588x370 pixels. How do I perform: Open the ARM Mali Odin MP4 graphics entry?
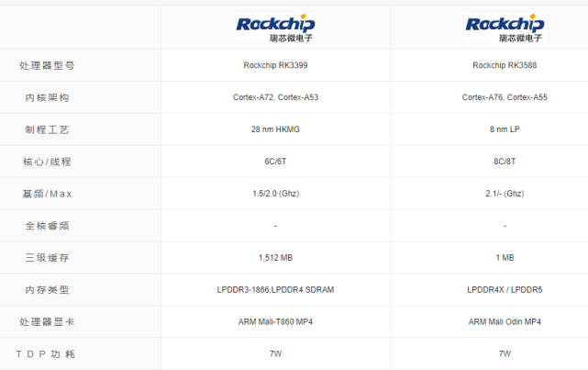(x=505, y=322)
